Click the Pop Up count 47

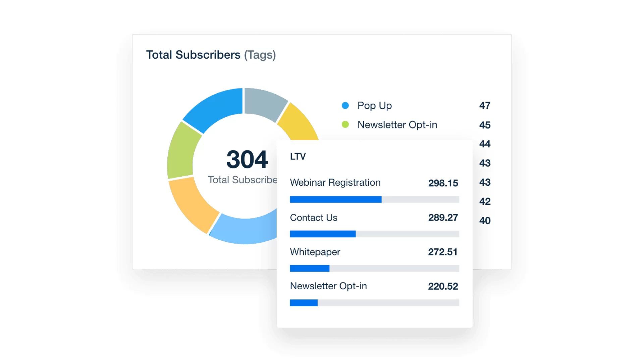(485, 106)
